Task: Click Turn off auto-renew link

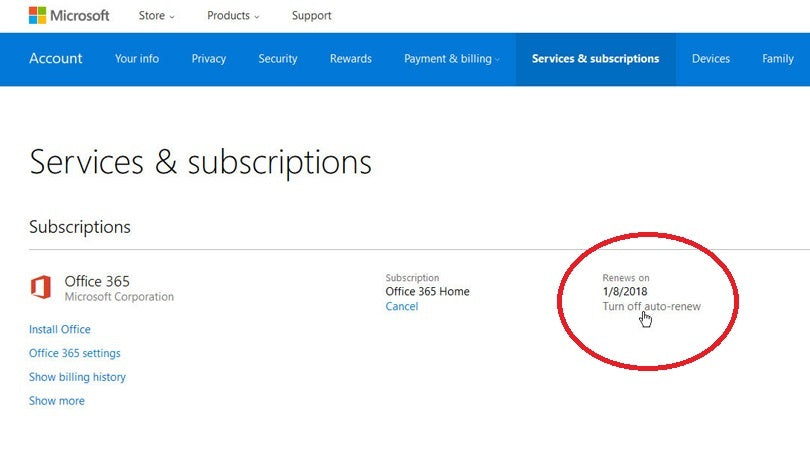Action: click(x=651, y=307)
